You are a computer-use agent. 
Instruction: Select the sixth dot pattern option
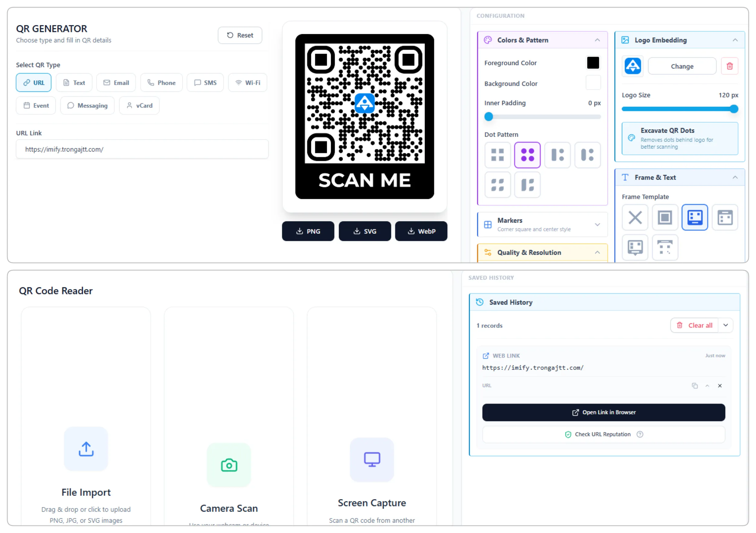(x=527, y=185)
